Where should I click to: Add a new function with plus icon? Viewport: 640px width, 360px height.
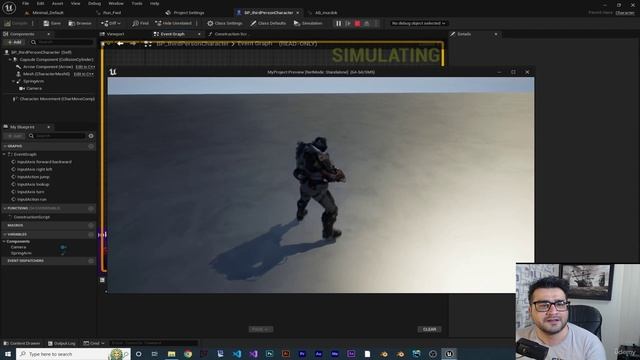click(91, 209)
